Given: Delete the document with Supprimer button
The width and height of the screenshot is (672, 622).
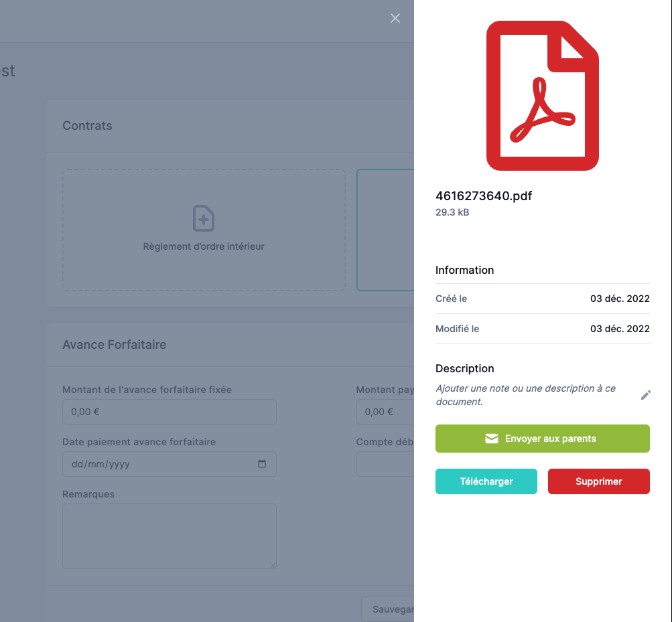Looking at the screenshot, I should point(598,481).
